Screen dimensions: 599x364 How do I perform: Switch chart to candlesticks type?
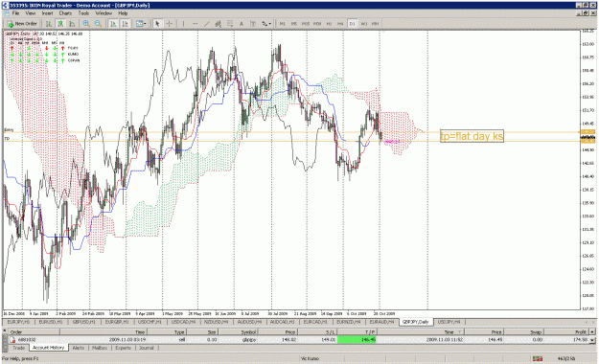[x=60, y=24]
